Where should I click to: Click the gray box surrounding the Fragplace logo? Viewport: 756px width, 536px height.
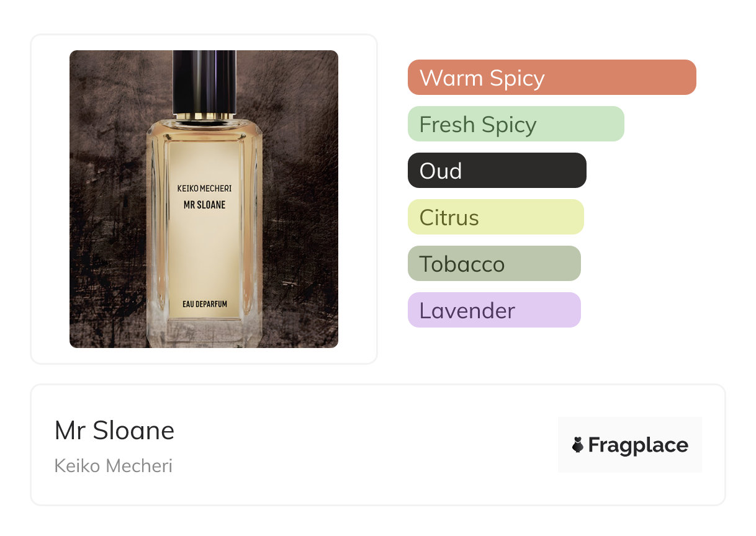(x=630, y=445)
